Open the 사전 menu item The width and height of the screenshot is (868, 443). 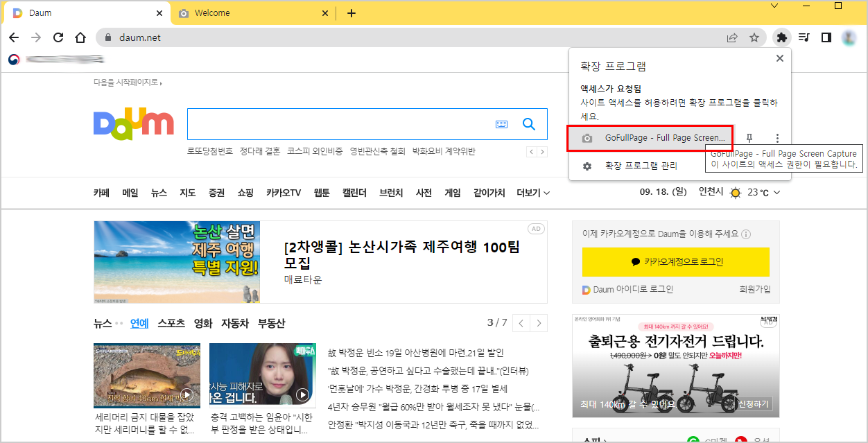[424, 193]
